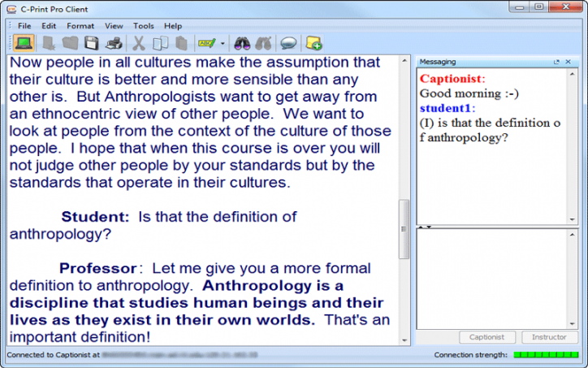588x368 pixels.
Task: Click the green Connection strength indicator
Action: point(546,355)
